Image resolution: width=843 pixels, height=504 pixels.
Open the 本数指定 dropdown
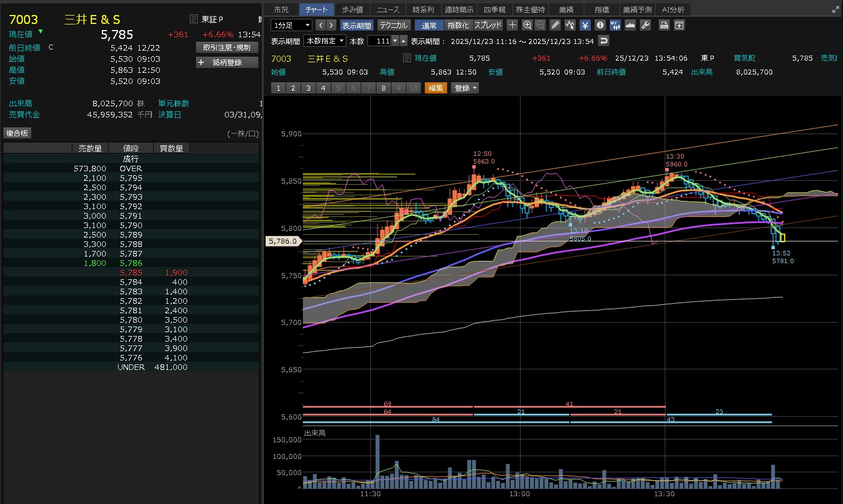coord(325,41)
